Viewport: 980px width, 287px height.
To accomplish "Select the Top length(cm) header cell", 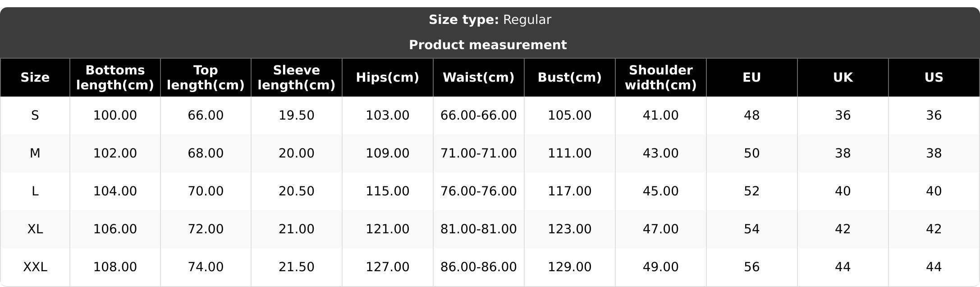I will [x=206, y=78].
